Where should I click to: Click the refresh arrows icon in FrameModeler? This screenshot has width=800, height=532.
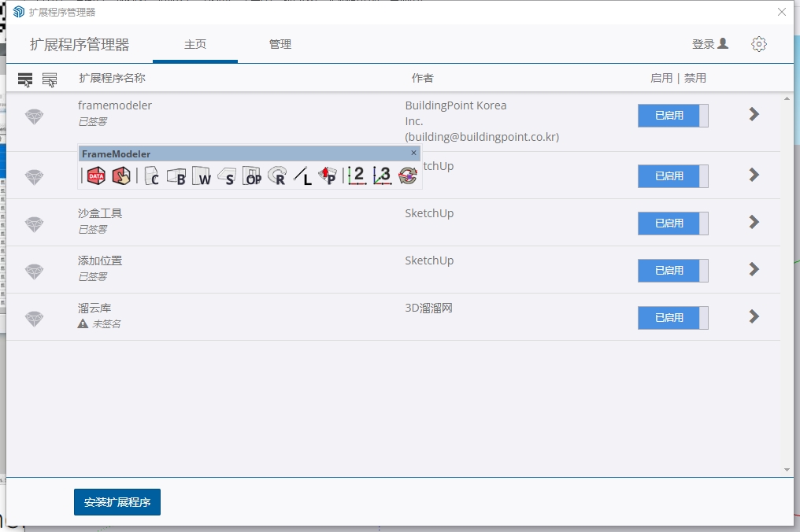408,176
